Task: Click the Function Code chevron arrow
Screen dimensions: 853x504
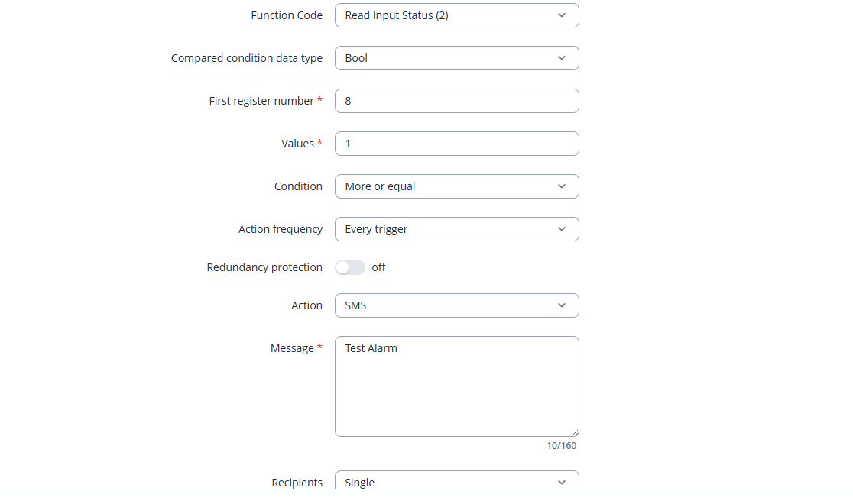Action: click(562, 15)
